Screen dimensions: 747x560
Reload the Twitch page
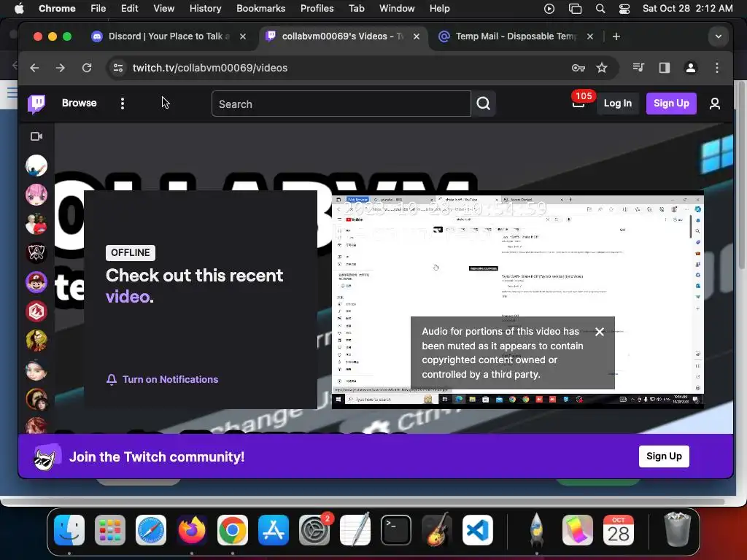[87, 68]
